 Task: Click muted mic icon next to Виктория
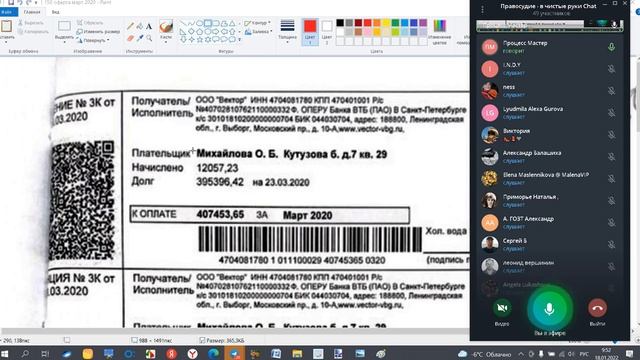[x=611, y=135]
